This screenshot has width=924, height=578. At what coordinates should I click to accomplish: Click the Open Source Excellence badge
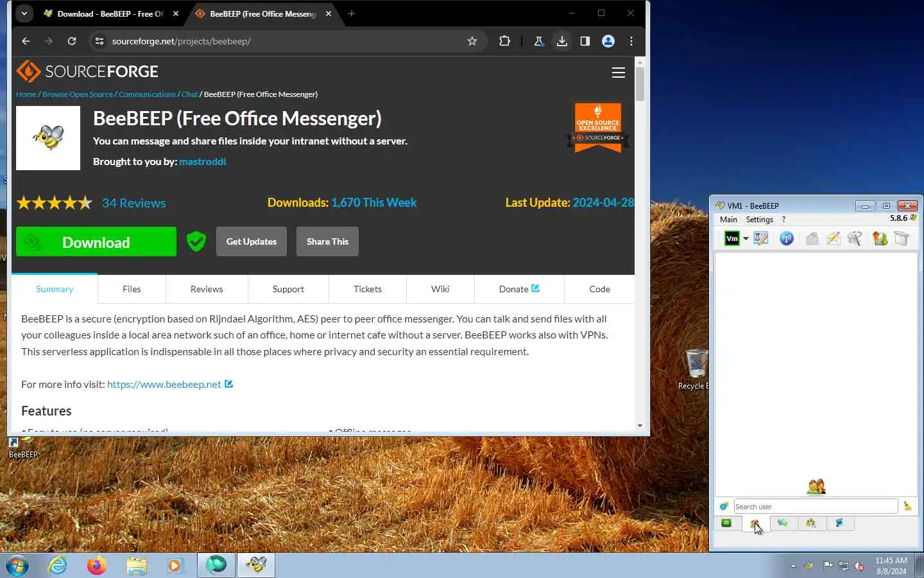coord(598,127)
